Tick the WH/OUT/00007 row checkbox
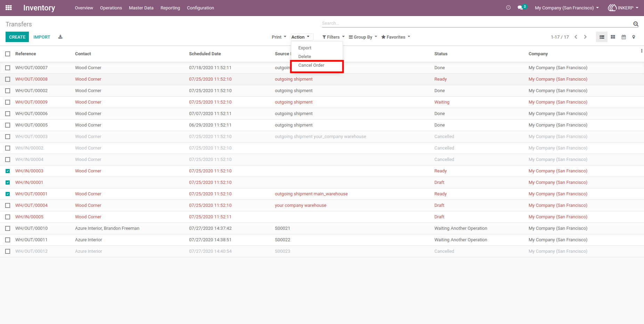This screenshot has height=324, width=644. (8, 68)
